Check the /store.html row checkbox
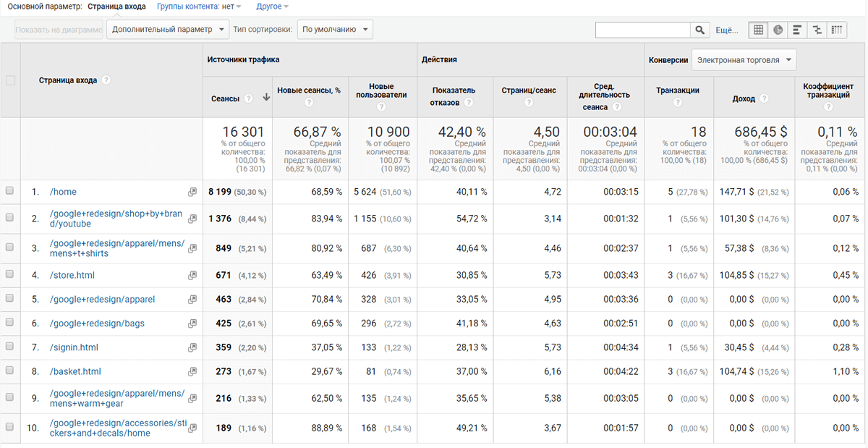This screenshot has height=448, width=868. click(10, 275)
